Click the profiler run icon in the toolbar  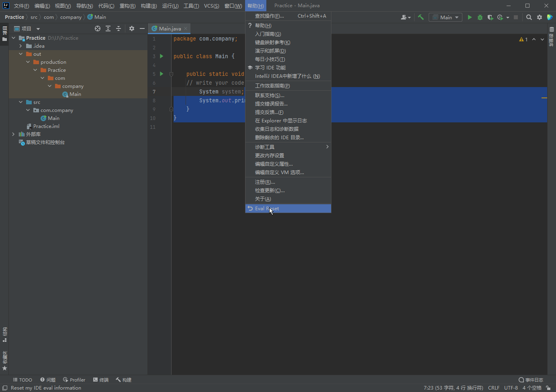(500, 17)
